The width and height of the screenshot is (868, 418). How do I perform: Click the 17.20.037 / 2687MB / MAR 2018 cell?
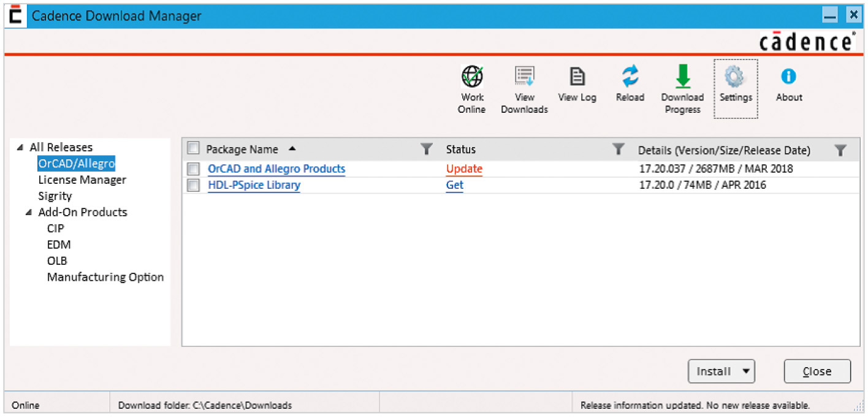pos(715,169)
